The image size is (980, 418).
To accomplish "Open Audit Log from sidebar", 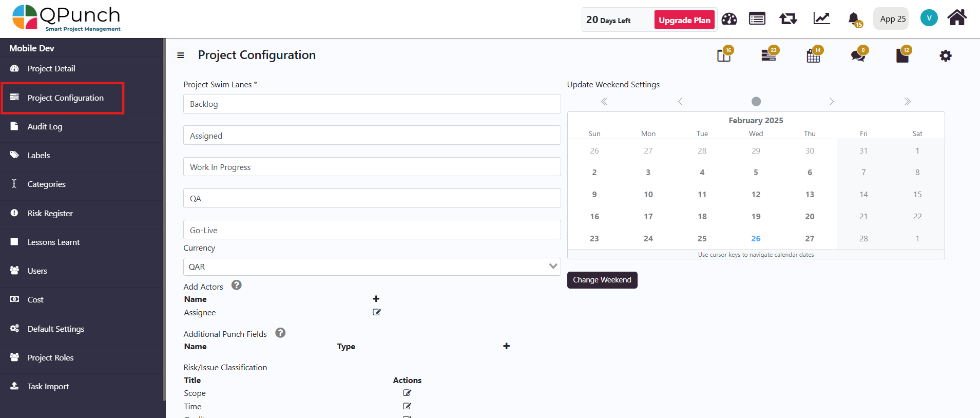I will 45,127.
